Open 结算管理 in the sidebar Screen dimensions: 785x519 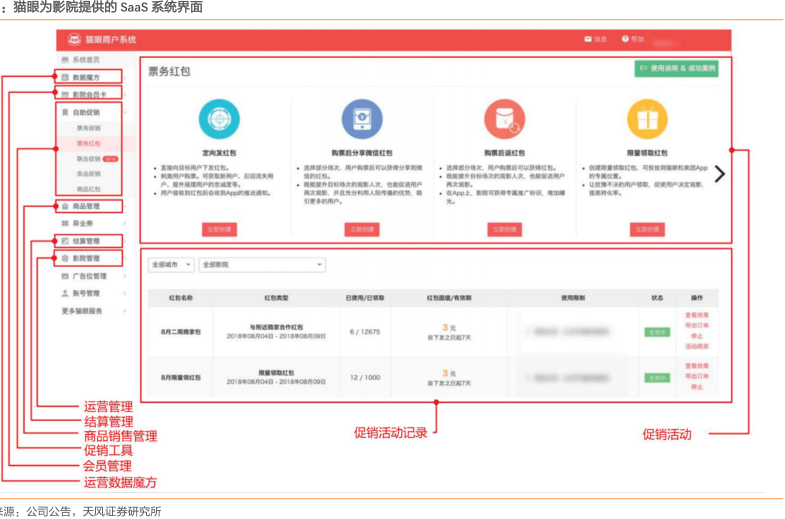click(86, 241)
